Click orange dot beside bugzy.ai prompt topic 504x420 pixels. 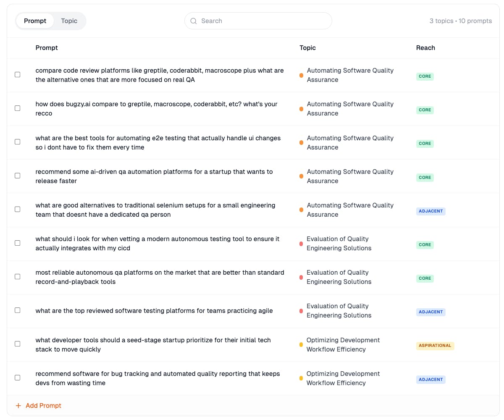pyautogui.click(x=301, y=109)
